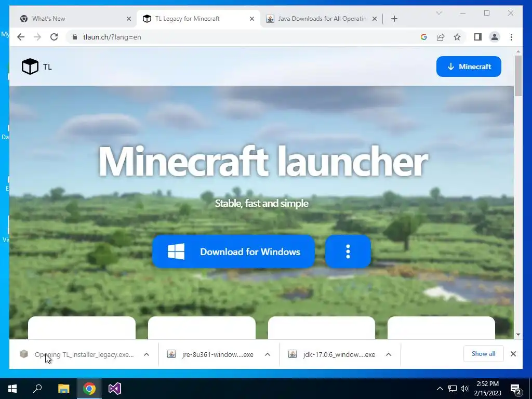The image size is (532, 399).
Task: Close the What's New tab
Action: (x=129, y=19)
